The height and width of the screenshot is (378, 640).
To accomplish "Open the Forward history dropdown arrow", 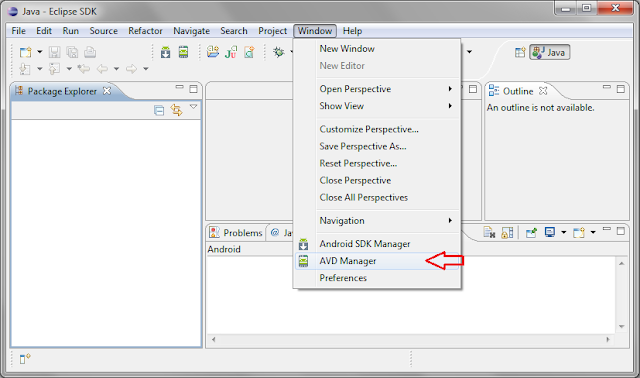I will (x=146, y=69).
